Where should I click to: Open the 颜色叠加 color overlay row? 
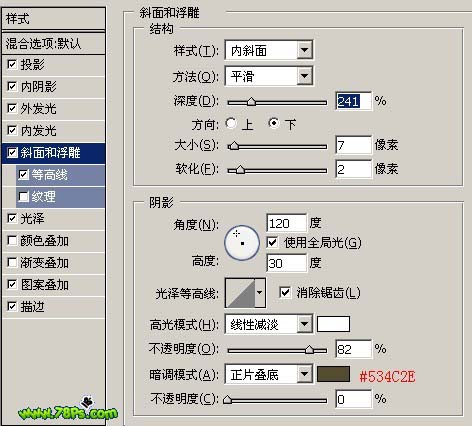(x=53, y=241)
